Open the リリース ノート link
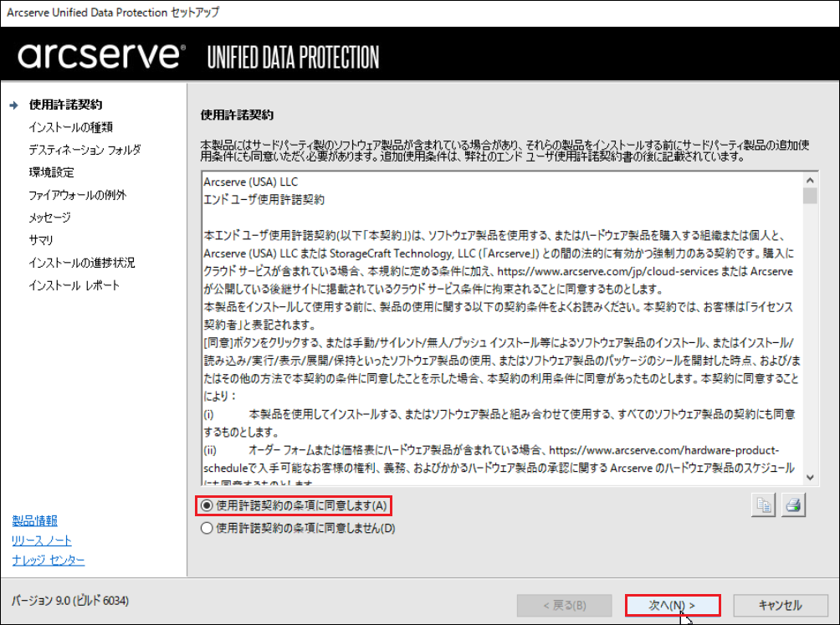The image size is (840, 625). coord(42,540)
